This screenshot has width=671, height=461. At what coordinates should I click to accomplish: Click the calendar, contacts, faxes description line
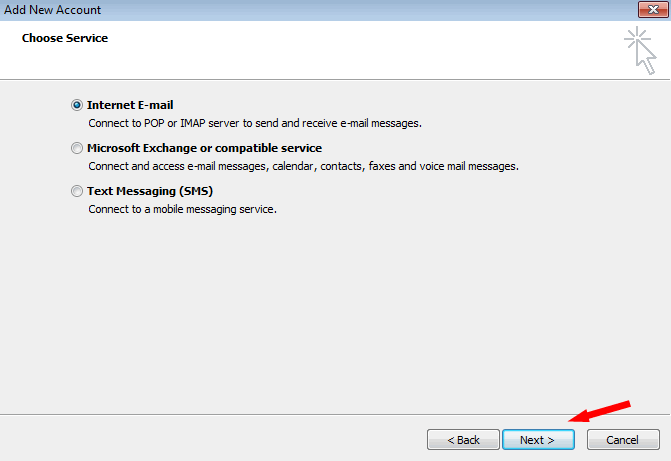[303, 166]
